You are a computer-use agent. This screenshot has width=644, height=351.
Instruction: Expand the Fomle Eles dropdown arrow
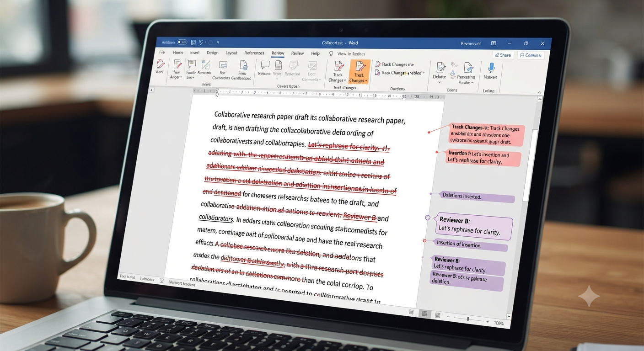click(x=194, y=78)
